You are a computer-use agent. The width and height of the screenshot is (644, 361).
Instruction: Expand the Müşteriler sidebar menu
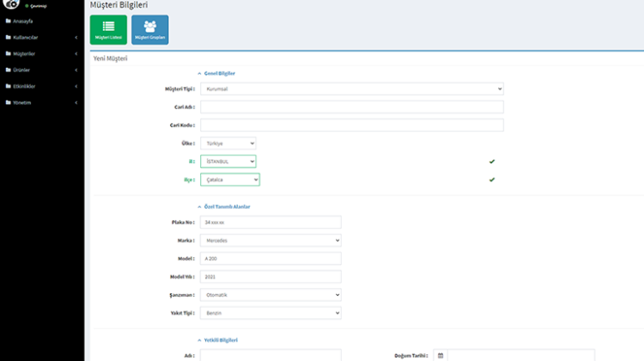(x=42, y=53)
